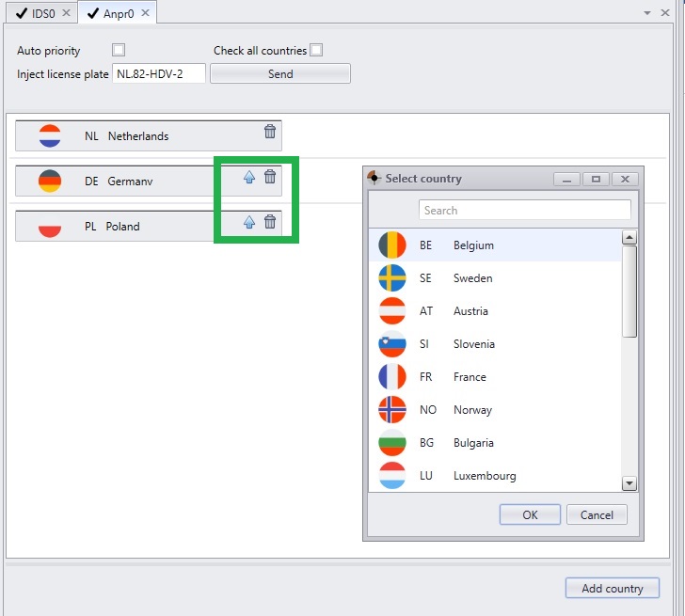The width and height of the screenshot is (685, 616).
Task: Select the Austria flag in country list
Action: 391,311
